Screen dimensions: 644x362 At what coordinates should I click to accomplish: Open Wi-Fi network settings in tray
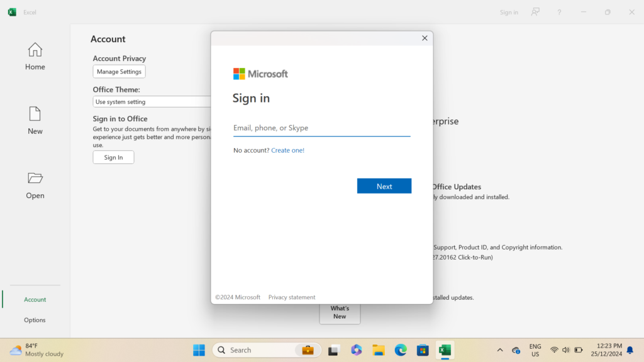coord(554,350)
